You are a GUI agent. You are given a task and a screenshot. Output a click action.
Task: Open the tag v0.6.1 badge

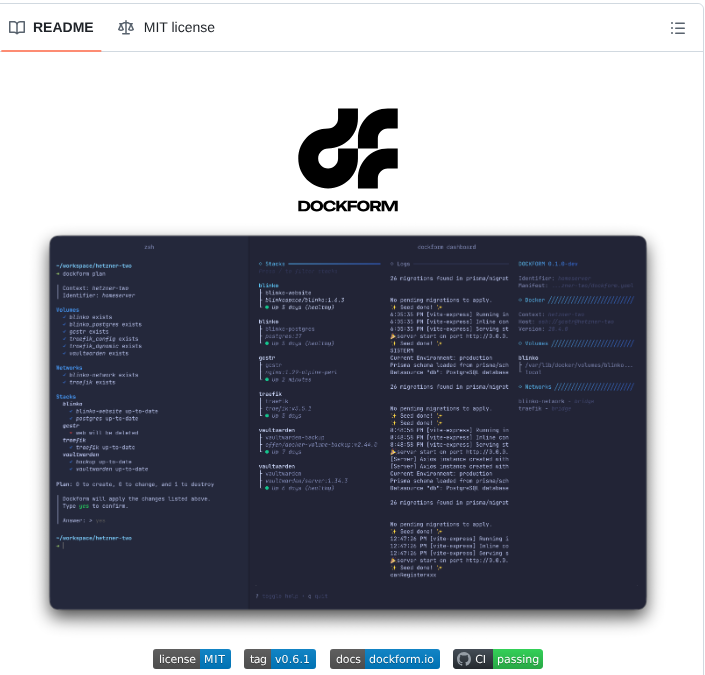click(280, 659)
